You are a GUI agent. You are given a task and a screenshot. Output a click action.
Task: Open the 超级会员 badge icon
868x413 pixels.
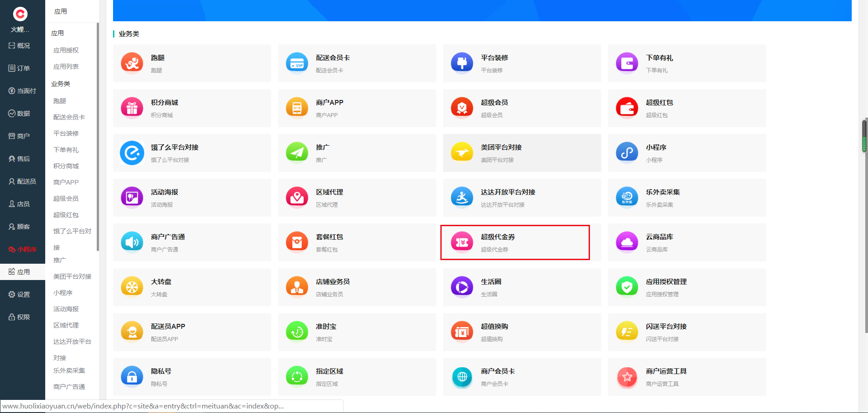click(462, 108)
